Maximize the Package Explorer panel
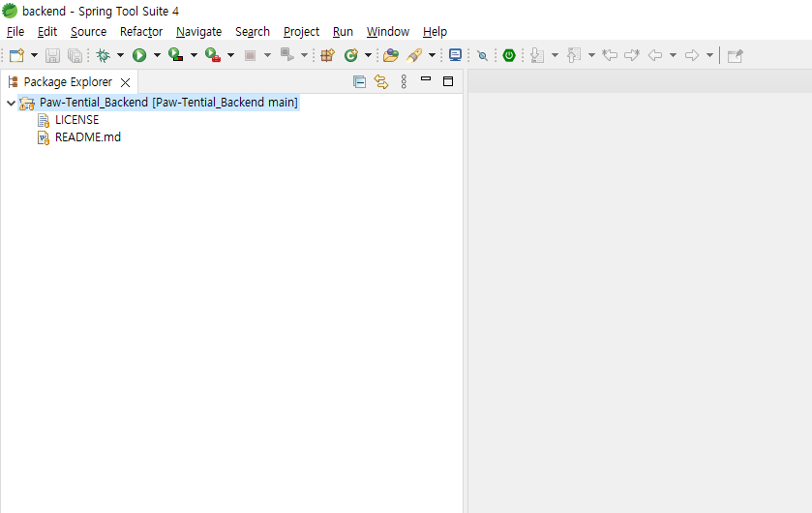The image size is (812, 513). click(x=448, y=81)
